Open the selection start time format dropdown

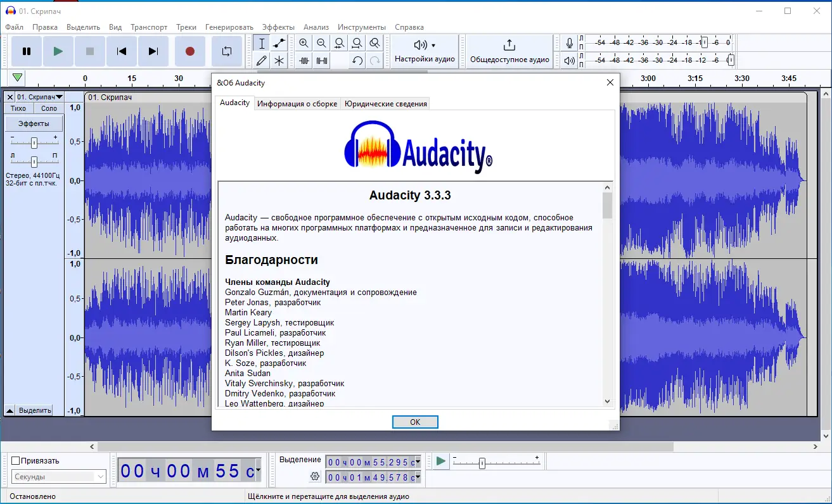tap(417, 462)
